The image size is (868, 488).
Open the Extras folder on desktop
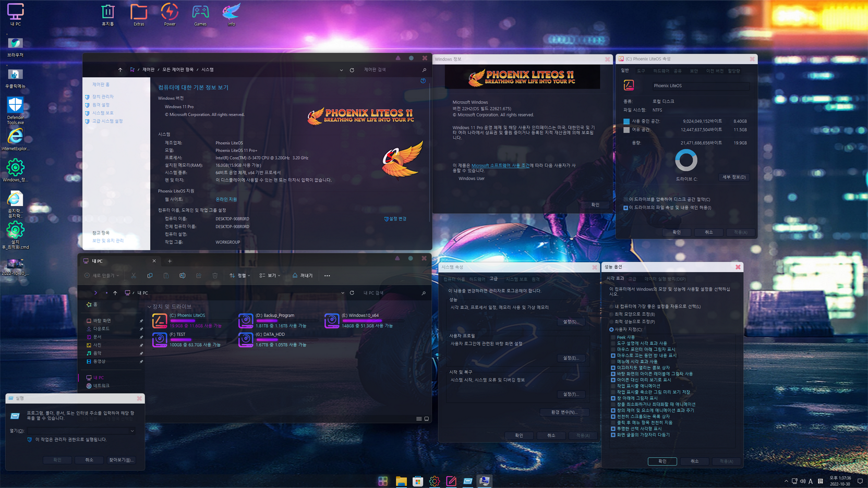tap(139, 14)
